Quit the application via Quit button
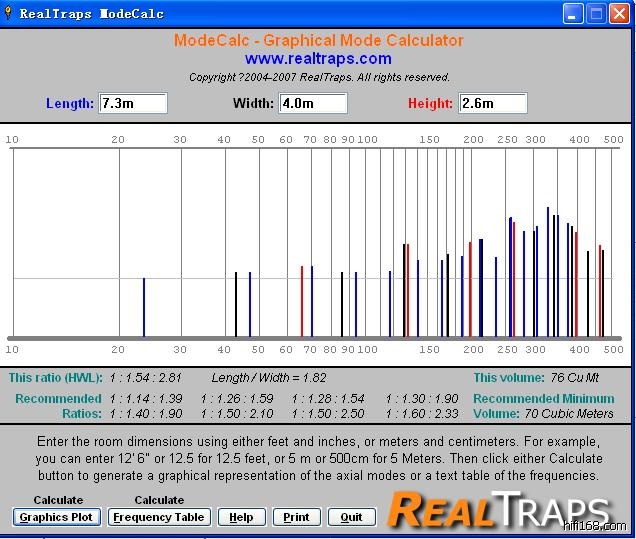Viewport: 636px width, 539px height. coord(350,517)
